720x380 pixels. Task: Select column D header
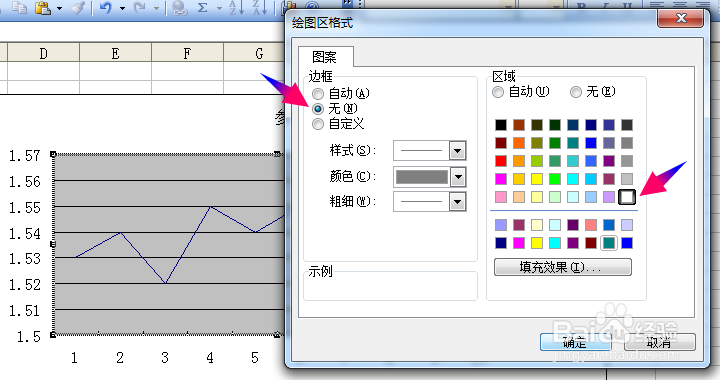[x=43, y=53]
